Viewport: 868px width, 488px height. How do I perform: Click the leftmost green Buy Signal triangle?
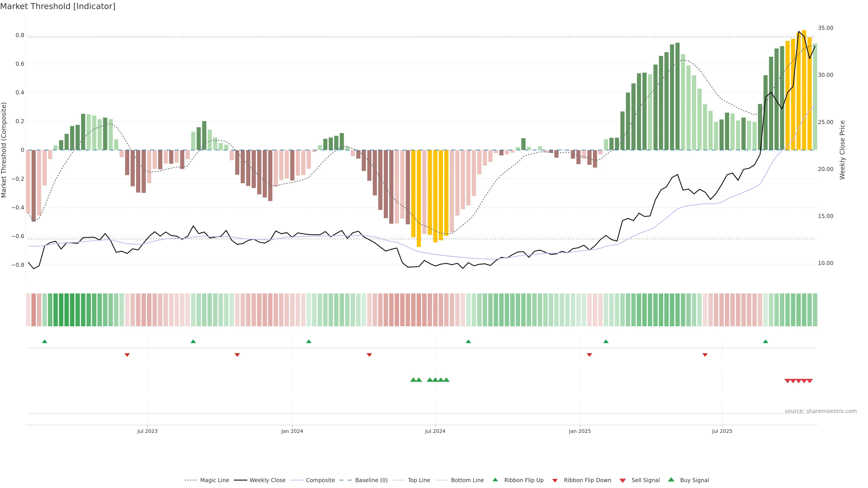coord(413,380)
